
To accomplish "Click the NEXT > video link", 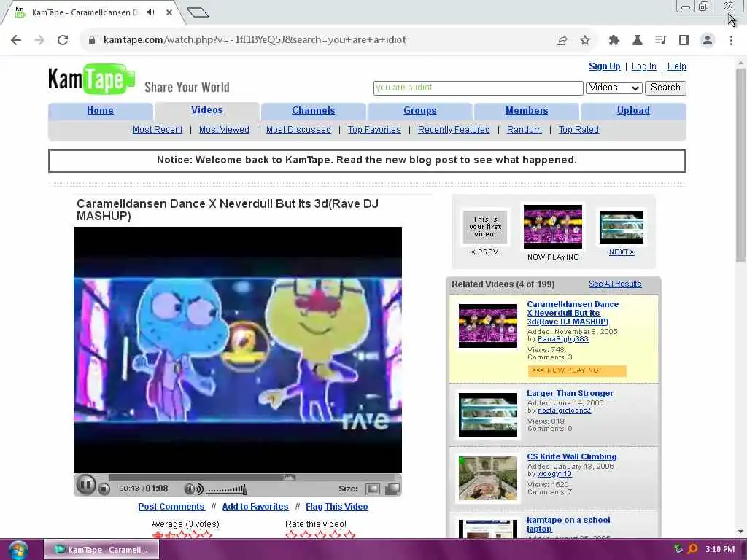I will pos(622,252).
